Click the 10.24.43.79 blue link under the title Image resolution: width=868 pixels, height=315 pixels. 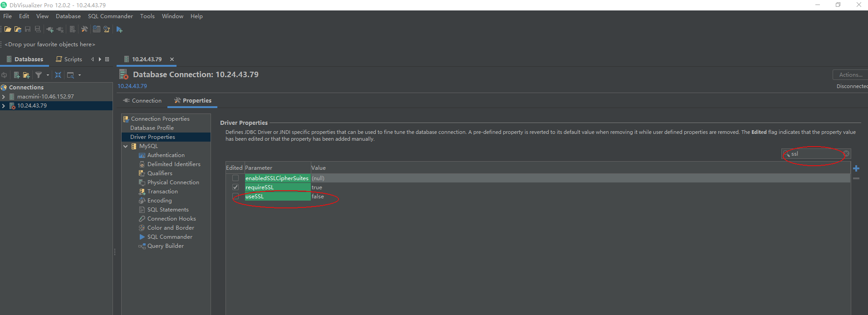pos(132,86)
